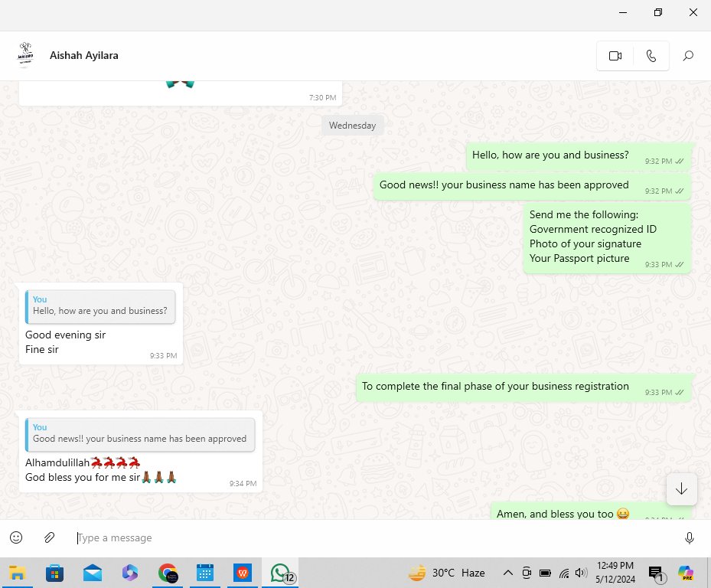Image resolution: width=711 pixels, height=588 pixels.
Task: Minimize the WhatsApp window
Action: tap(623, 13)
